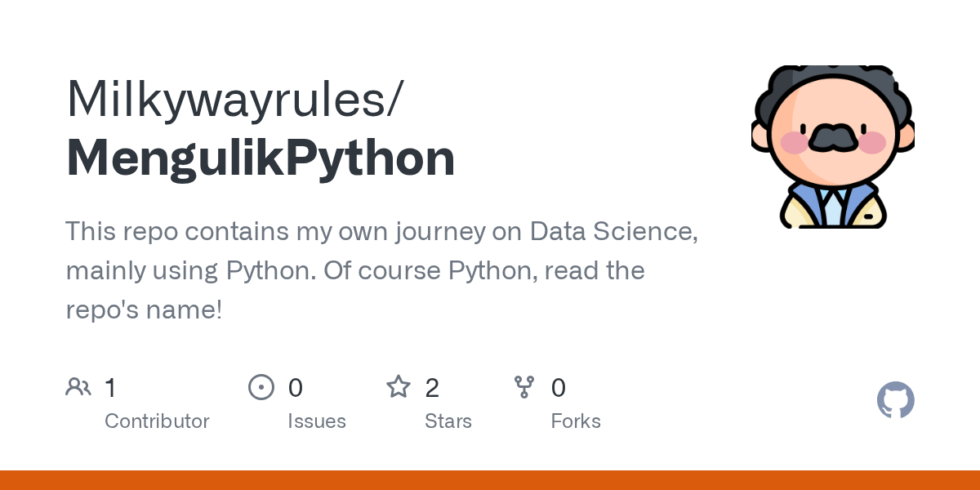980x490 pixels.
Task: Click the Stars label
Action: pyautogui.click(x=448, y=421)
